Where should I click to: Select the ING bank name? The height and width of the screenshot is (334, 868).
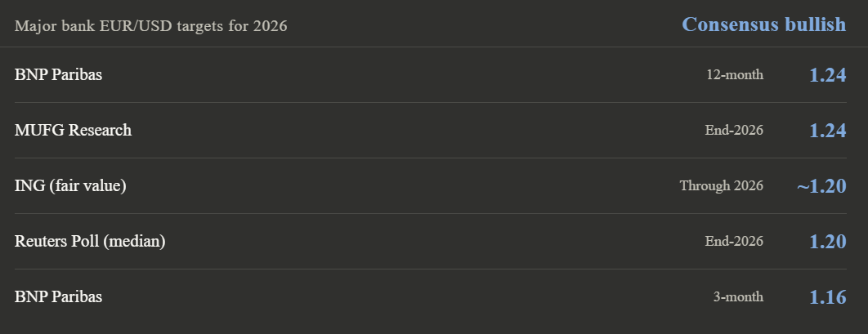click(x=29, y=186)
